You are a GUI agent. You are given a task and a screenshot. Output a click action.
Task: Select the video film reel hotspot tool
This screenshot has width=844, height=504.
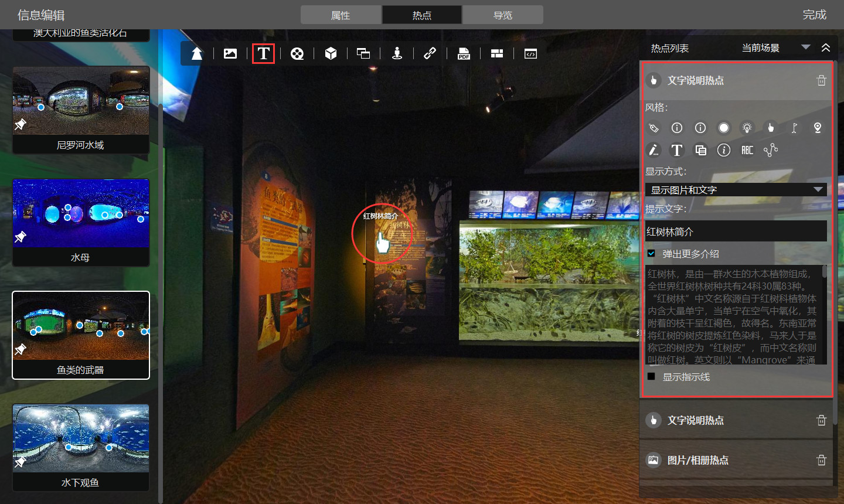coord(297,53)
